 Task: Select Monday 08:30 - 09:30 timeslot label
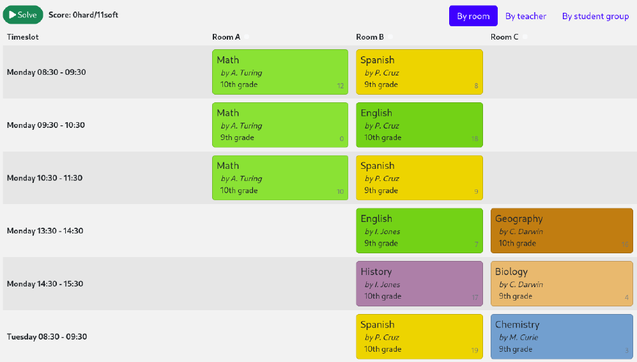tap(46, 72)
